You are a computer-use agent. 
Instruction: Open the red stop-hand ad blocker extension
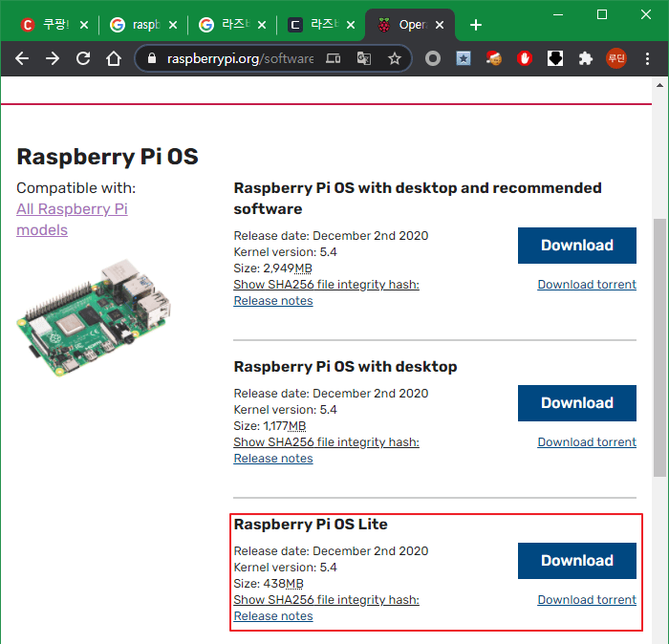click(x=525, y=58)
